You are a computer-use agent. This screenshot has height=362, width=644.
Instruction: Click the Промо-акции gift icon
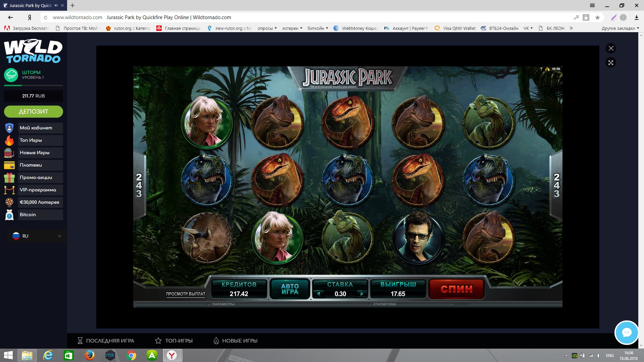(x=9, y=178)
